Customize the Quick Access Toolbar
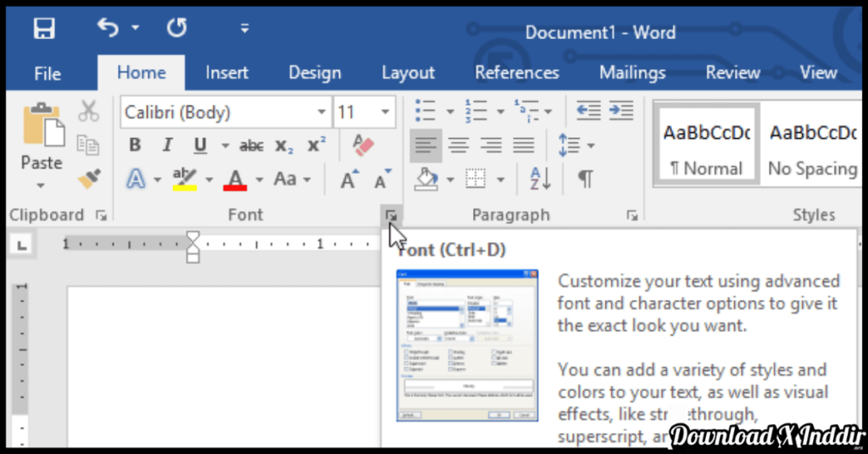Viewport: 868px width, 454px height. pyautogui.click(x=244, y=28)
